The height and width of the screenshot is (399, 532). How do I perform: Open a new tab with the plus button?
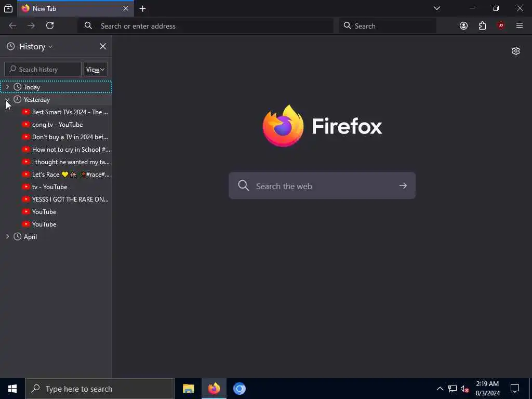(x=142, y=8)
